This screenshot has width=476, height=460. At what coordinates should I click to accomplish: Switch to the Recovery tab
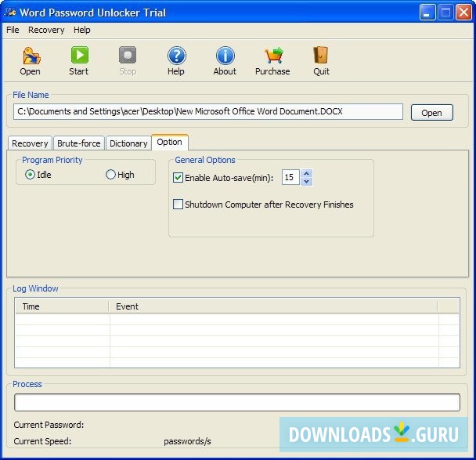30,143
